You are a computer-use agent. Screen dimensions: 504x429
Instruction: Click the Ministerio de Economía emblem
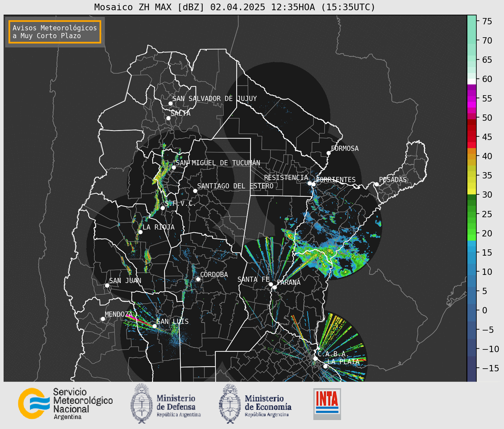[230, 403]
